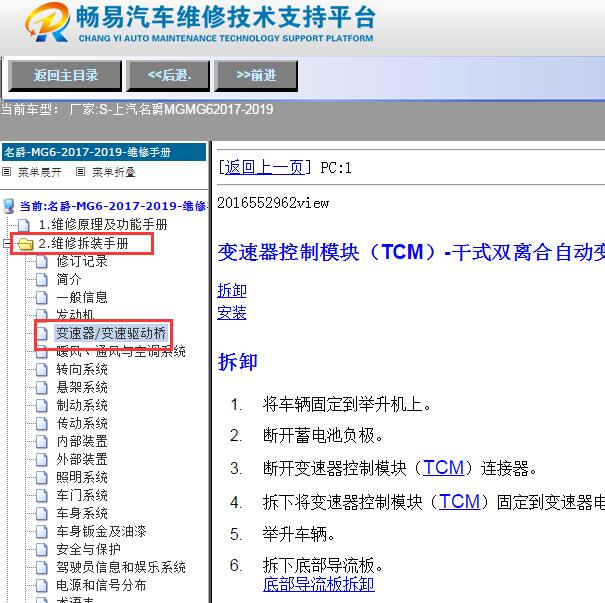Click page icon next to 安全与保护
Viewport: 605px width, 603px height.
[x=42, y=550]
